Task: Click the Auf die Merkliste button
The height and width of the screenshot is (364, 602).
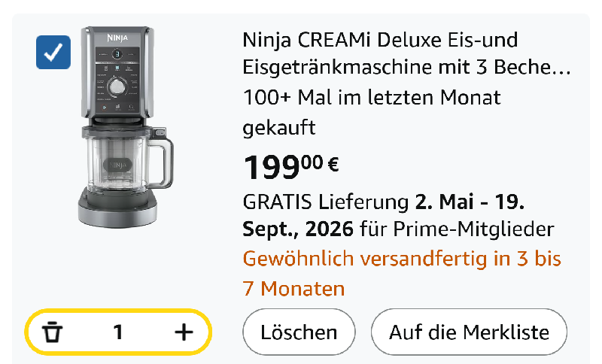Action: (x=469, y=332)
